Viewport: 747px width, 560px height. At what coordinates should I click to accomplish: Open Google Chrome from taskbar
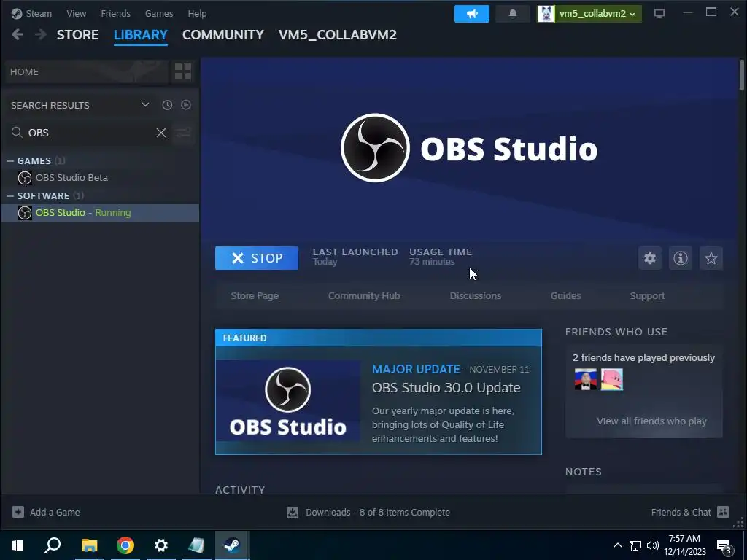[x=125, y=545]
